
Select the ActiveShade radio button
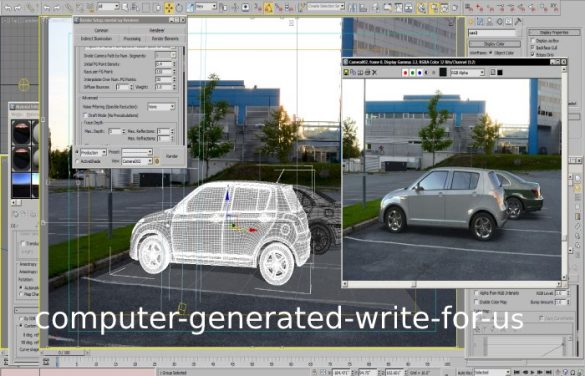pyautogui.click(x=78, y=161)
